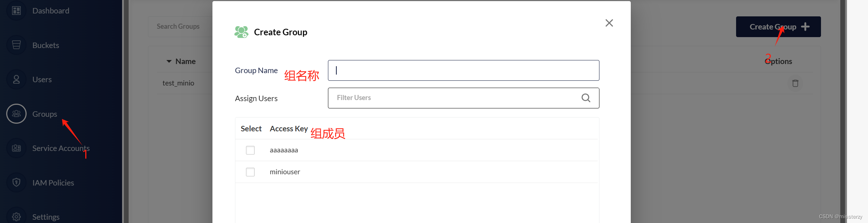The width and height of the screenshot is (868, 223).
Task: Open the Dashboard section icon
Action: (x=16, y=11)
